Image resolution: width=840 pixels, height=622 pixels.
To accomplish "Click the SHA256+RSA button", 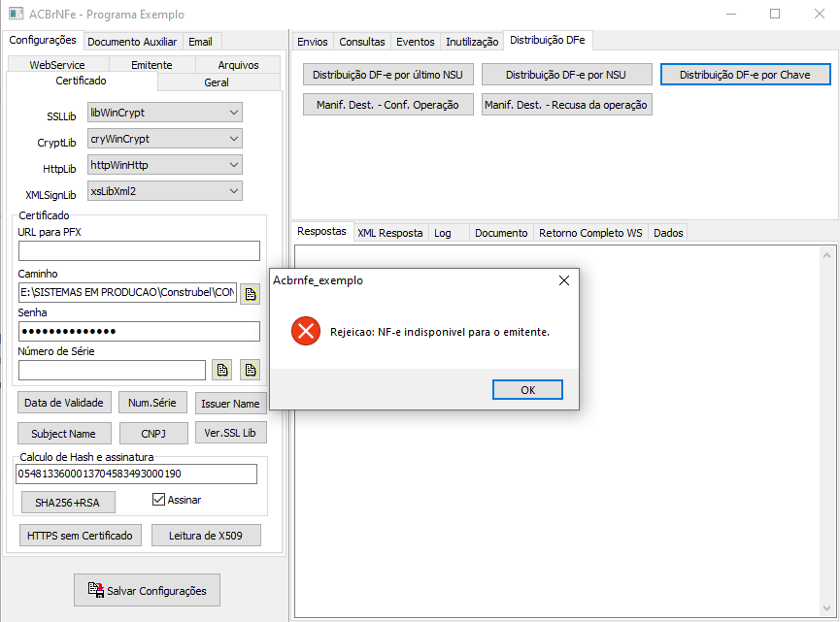I will coord(68,503).
